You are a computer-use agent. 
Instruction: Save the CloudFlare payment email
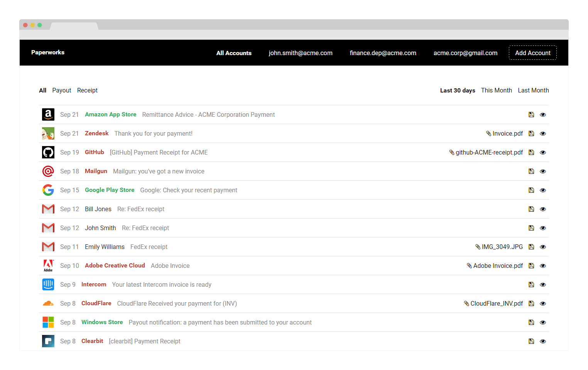click(x=531, y=303)
